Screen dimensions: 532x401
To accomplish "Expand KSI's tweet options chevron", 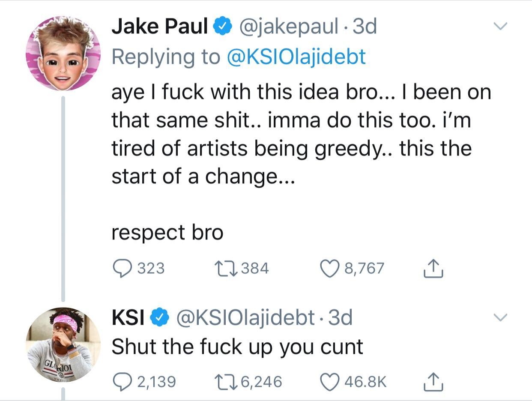I will click(500, 317).
